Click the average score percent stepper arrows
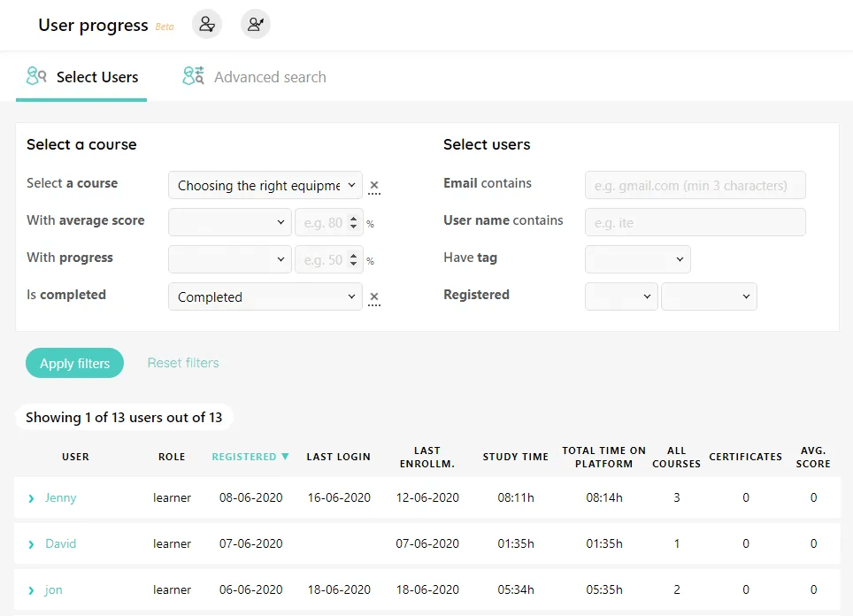The width and height of the screenshot is (853, 616). click(354, 222)
